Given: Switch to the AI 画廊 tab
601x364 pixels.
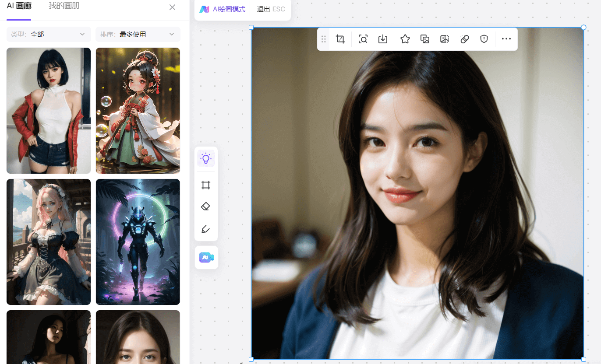Looking at the screenshot, I should point(19,6).
